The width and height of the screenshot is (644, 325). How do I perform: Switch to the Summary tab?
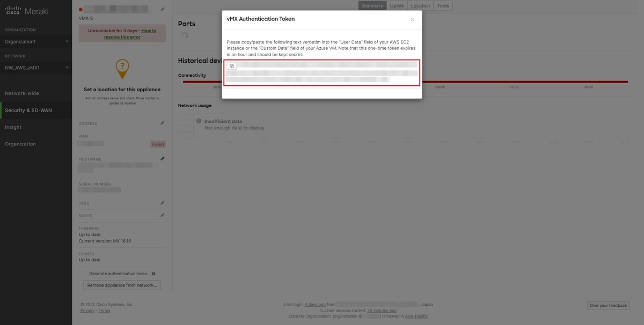click(372, 5)
